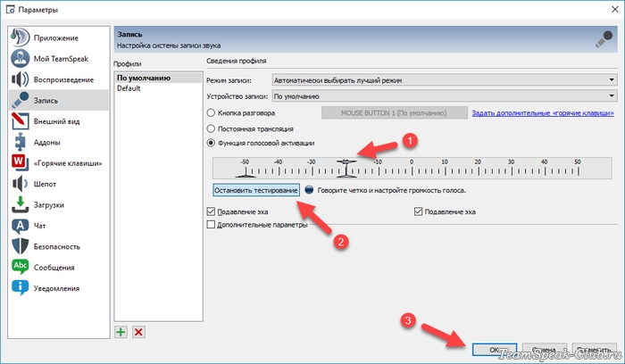This screenshot has width=625, height=364.
Task: Open the Внешний вид label
Action: (56, 121)
